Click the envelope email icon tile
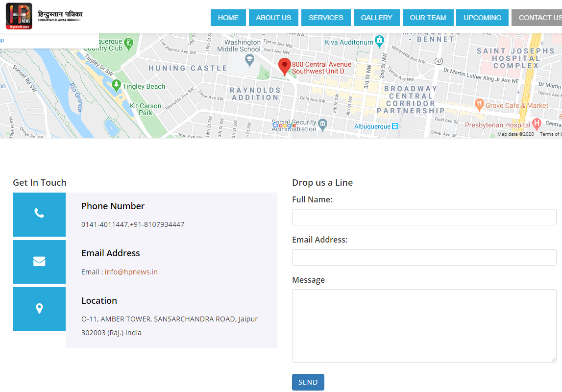 coord(39,262)
